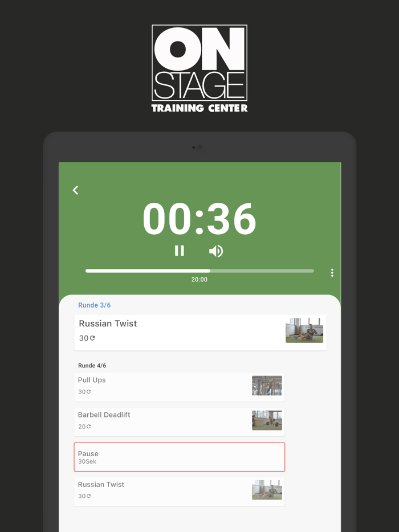Screen dimensions: 399x532
Task: Open the Pull Ups exercise row
Action: [180, 387]
